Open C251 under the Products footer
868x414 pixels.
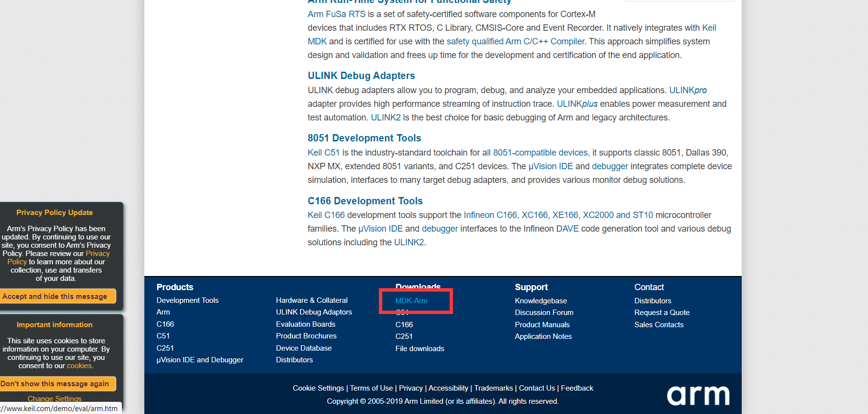click(165, 348)
